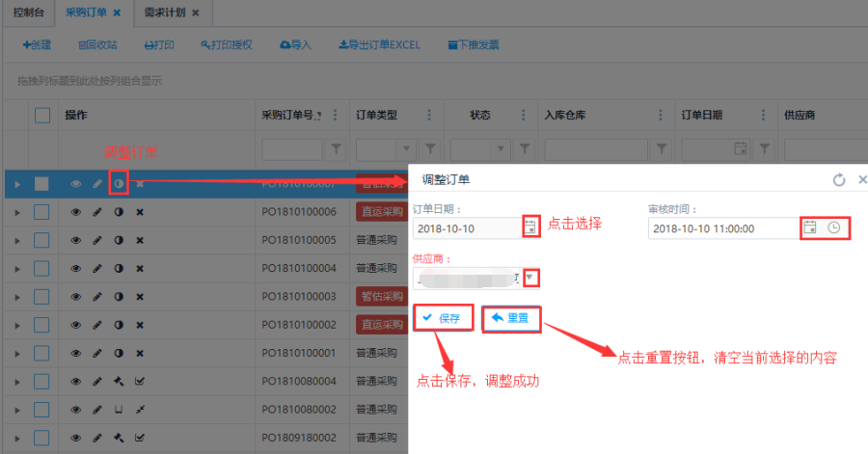This screenshot has width=868, height=454.
Task: Switch to the 控制台 tab
Action: 28,13
